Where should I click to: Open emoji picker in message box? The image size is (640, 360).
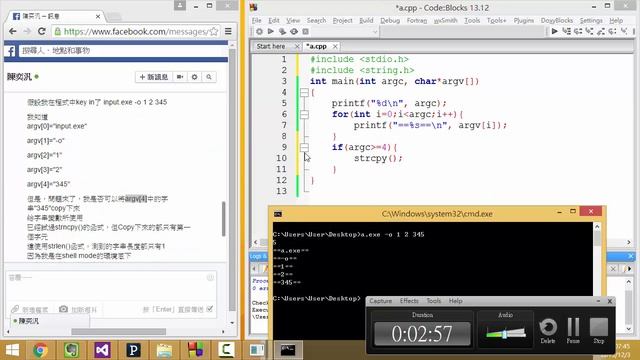click(x=210, y=278)
